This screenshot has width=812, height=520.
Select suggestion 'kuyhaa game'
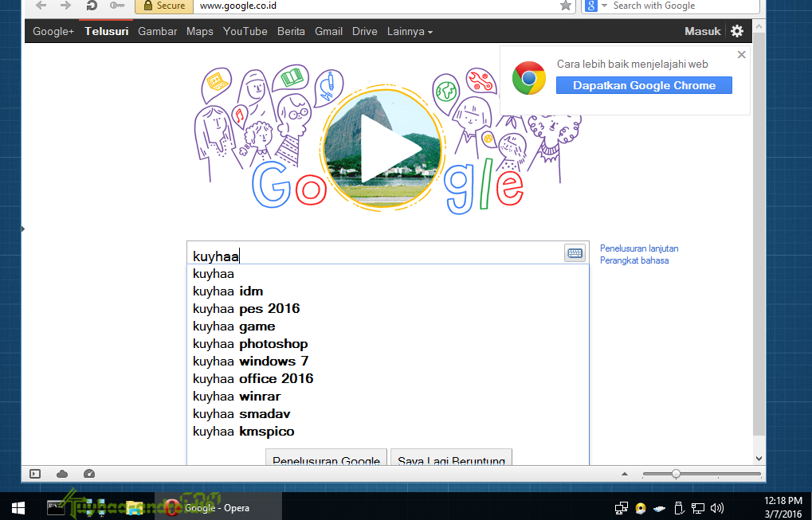(x=388, y=326)
